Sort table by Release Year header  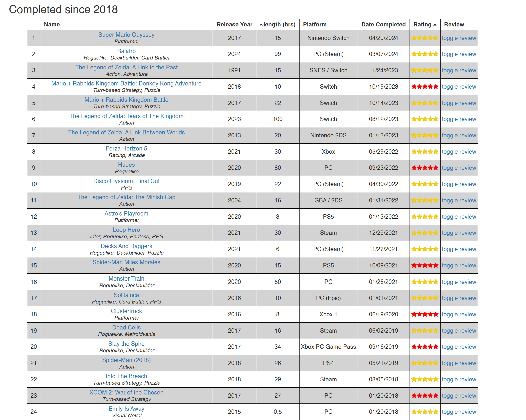point(234,24)
